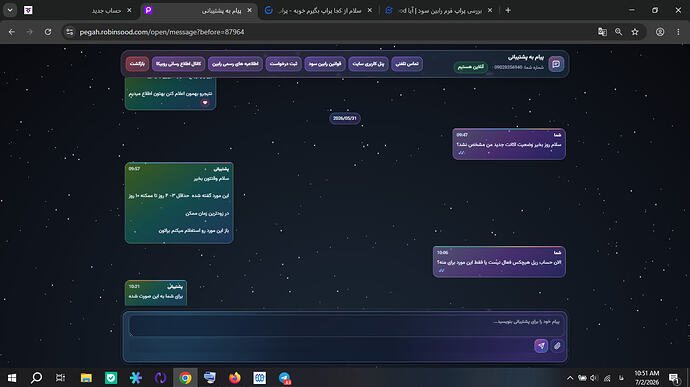Open 'پنل کاربری سایت' button
Image resolution: width=690 pixels, height=387 pixels.
(x=368, y=64)
